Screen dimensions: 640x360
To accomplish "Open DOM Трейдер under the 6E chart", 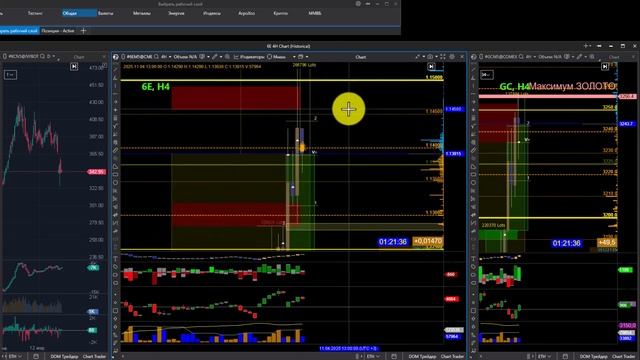I will point(422,356).
